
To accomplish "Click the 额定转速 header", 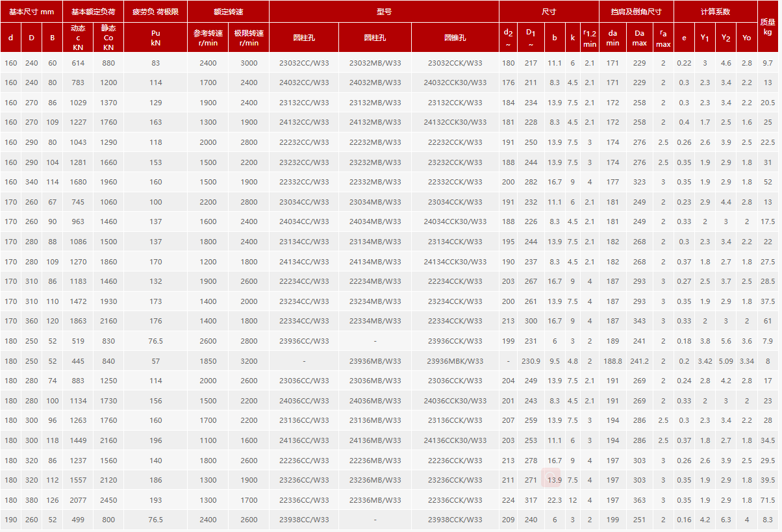I will (228, 12).
